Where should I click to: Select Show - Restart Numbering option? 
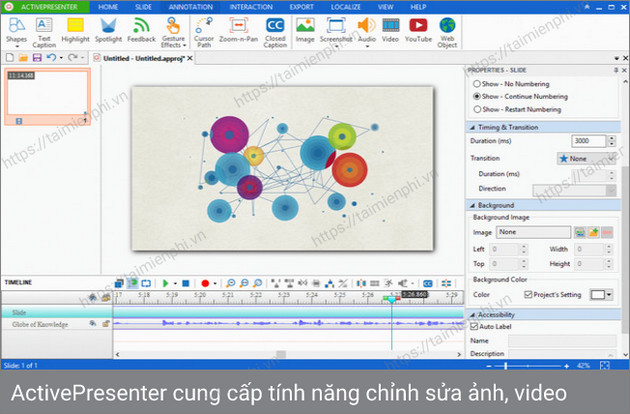[517, 109]
